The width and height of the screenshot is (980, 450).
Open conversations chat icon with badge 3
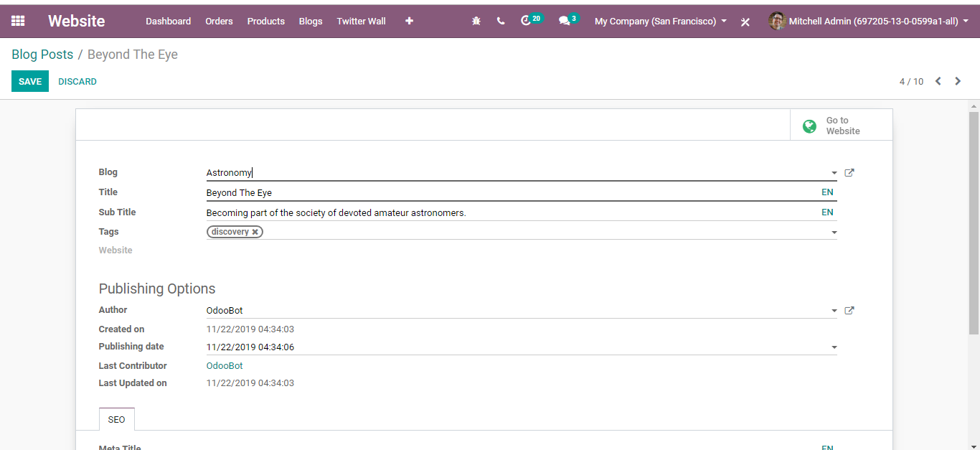coord(569,20)
